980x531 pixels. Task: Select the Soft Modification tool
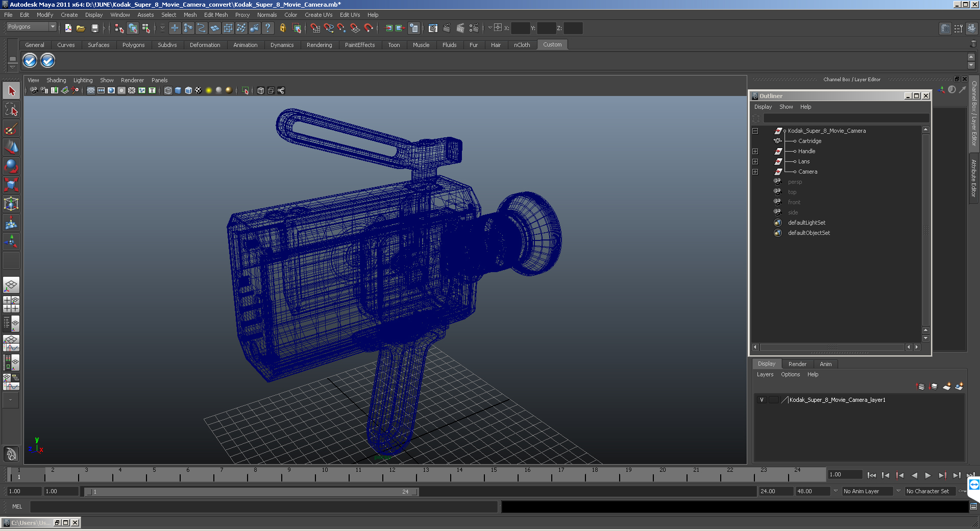(x=11, y=223)
